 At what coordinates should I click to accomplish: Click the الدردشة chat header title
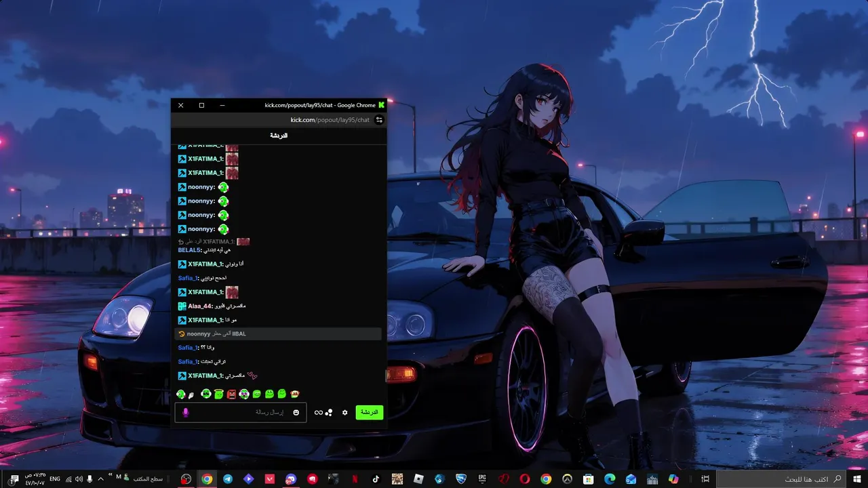[x=279, y=136]
